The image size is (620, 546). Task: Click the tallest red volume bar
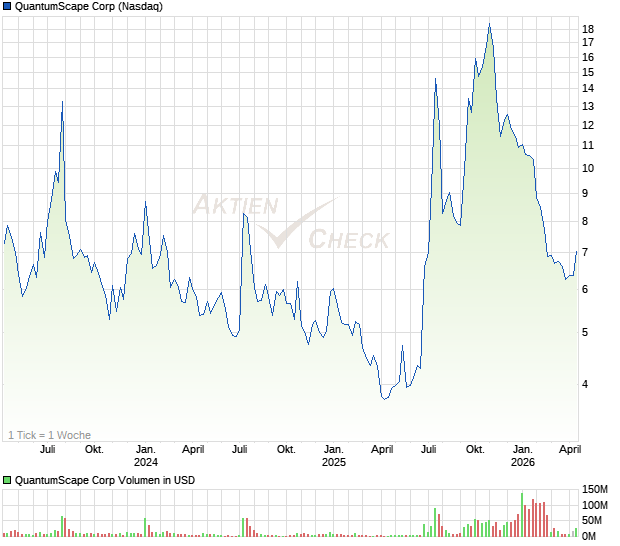tap(535, 517)
